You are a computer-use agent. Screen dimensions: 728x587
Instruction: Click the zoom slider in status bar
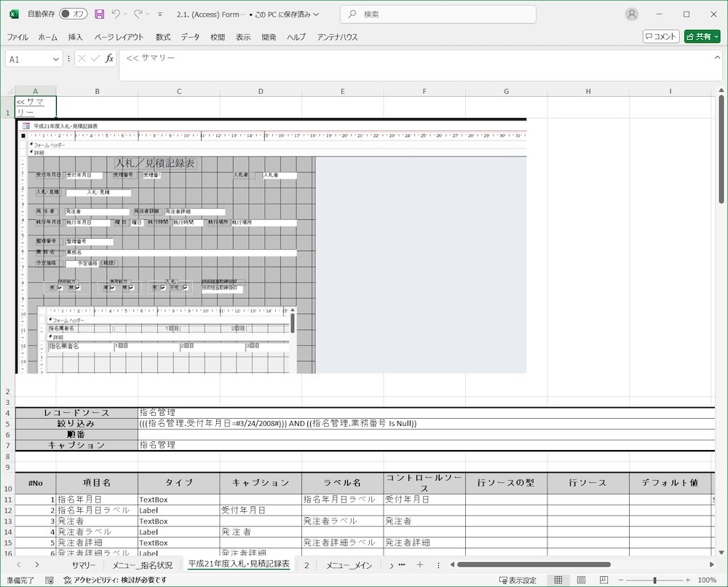tap(655, 580)
